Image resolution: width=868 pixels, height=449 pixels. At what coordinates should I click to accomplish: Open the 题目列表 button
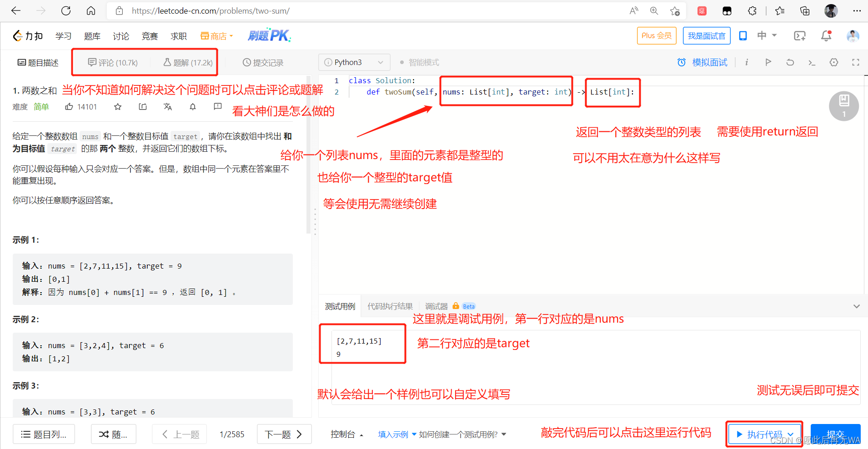(44, 434)
